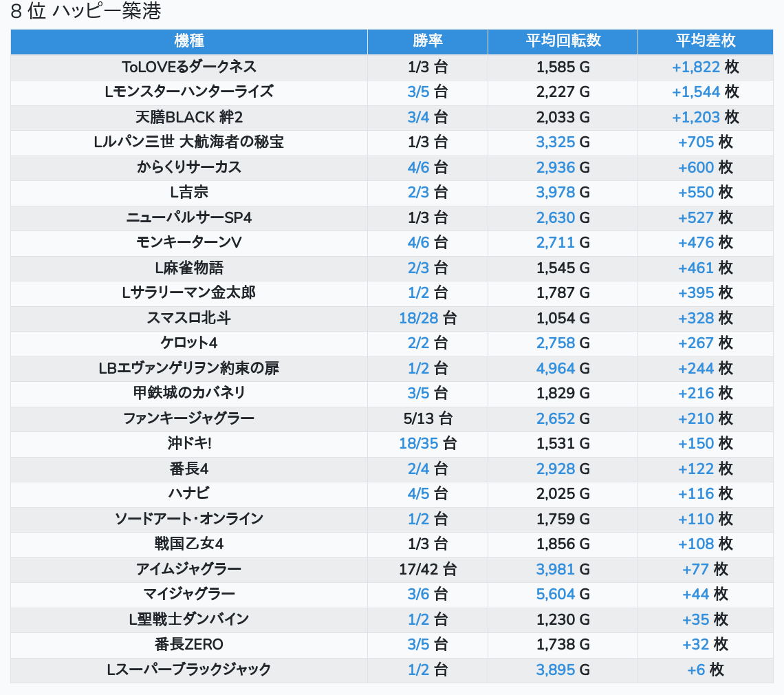Click the 5,604 G rotation value
Screen dimensions: 784x695
click(563, 595)
